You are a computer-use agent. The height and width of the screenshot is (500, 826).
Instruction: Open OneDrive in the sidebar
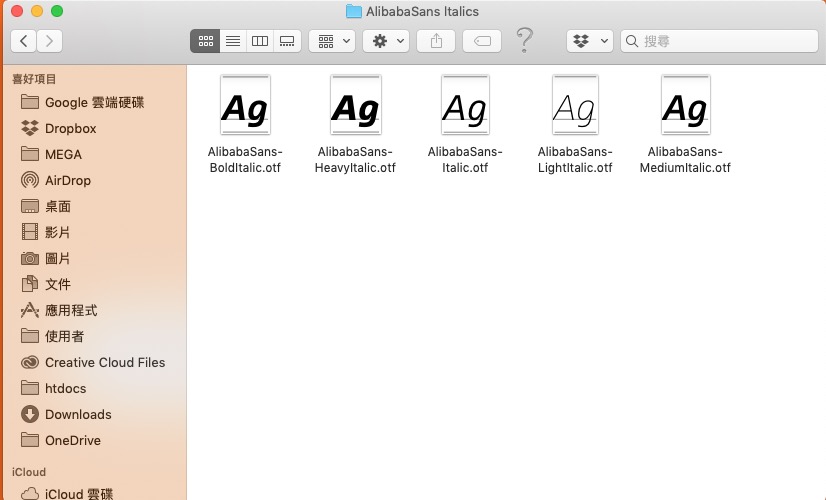click(x=94, y=440)
